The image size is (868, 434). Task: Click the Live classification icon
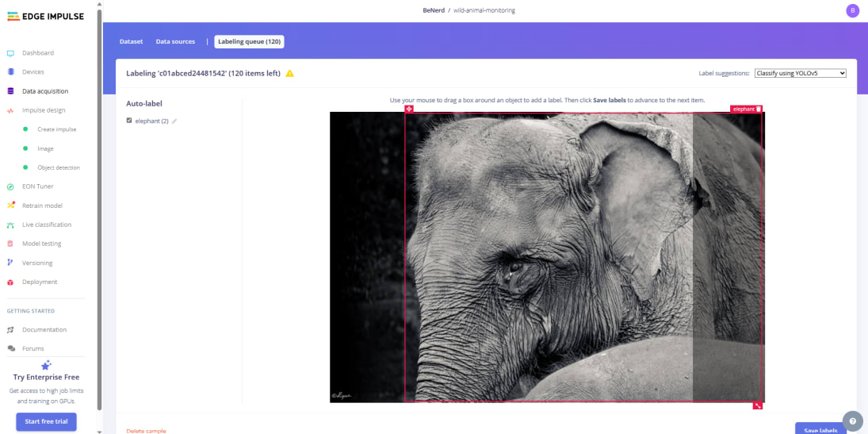(x=10, y=225)
